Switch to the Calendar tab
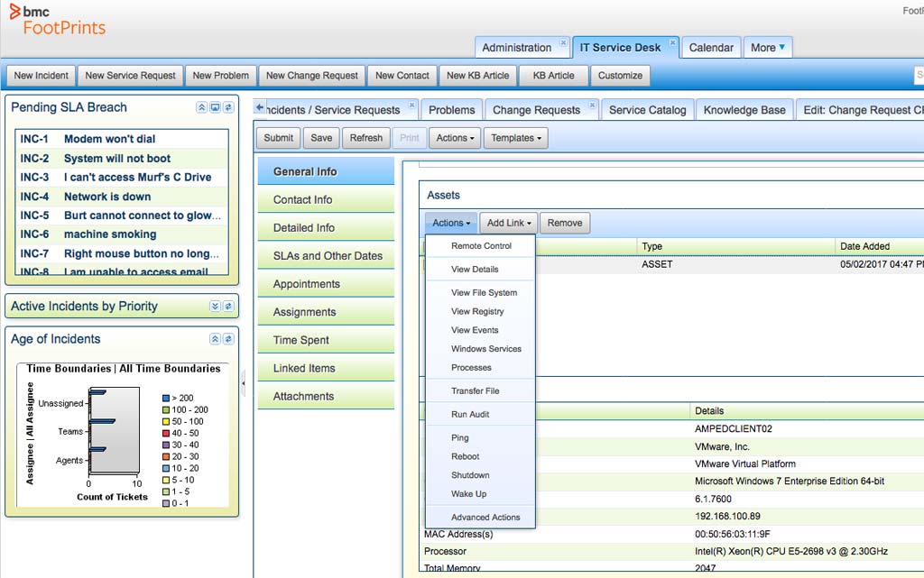The width and height of the screenshot is (924, 578). pos(711,48)
